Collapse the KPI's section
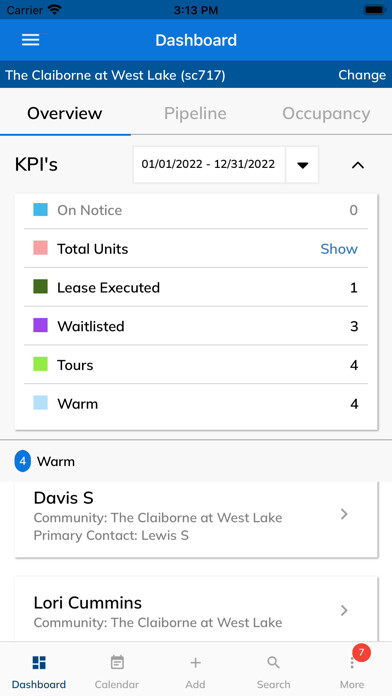 click(358, 165)
